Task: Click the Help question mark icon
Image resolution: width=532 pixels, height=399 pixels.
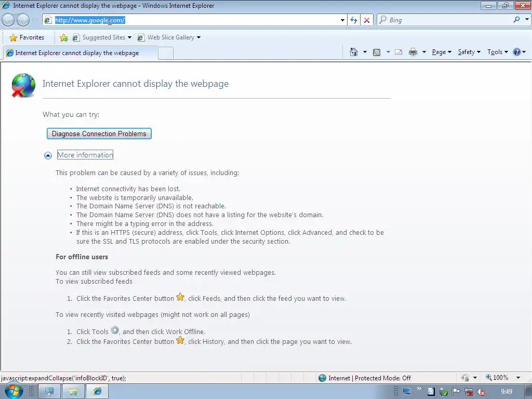Action: (x=517, y=52)
